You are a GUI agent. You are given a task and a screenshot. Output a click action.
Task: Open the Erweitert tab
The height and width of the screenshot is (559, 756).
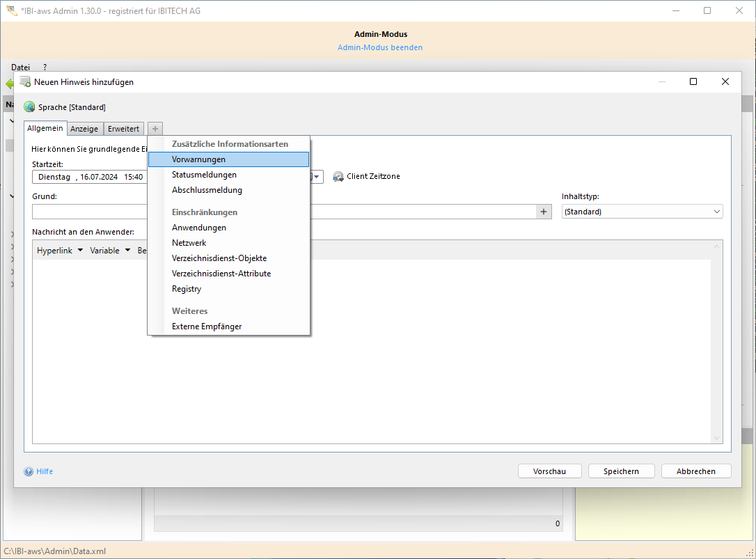123,129
